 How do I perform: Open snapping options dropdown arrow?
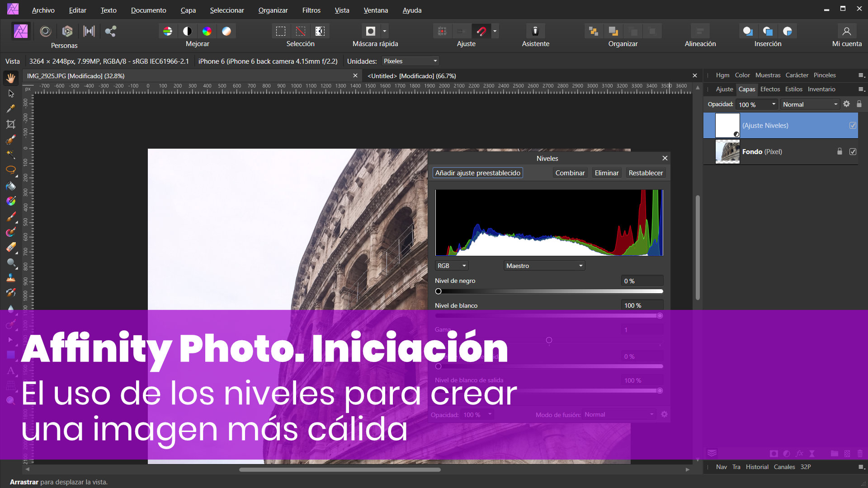click(x=495, y=31)
